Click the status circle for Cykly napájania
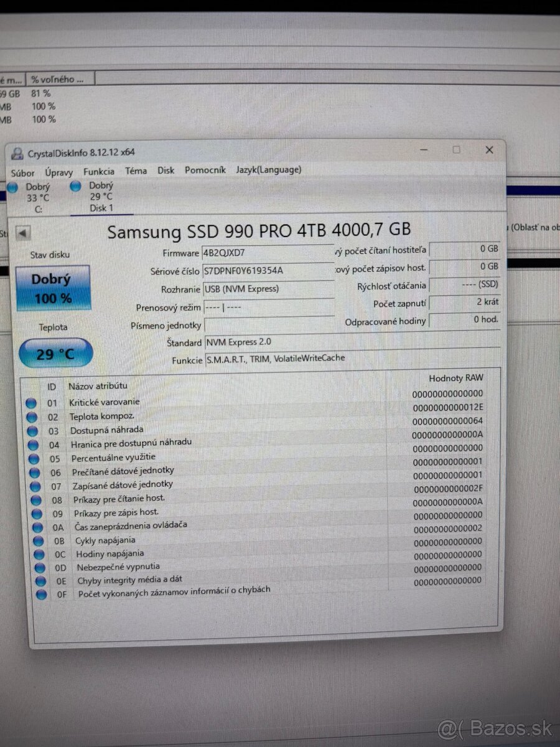The width and height of the screenshot is (560, 747). pyautogui.click(x=39, y=541)
